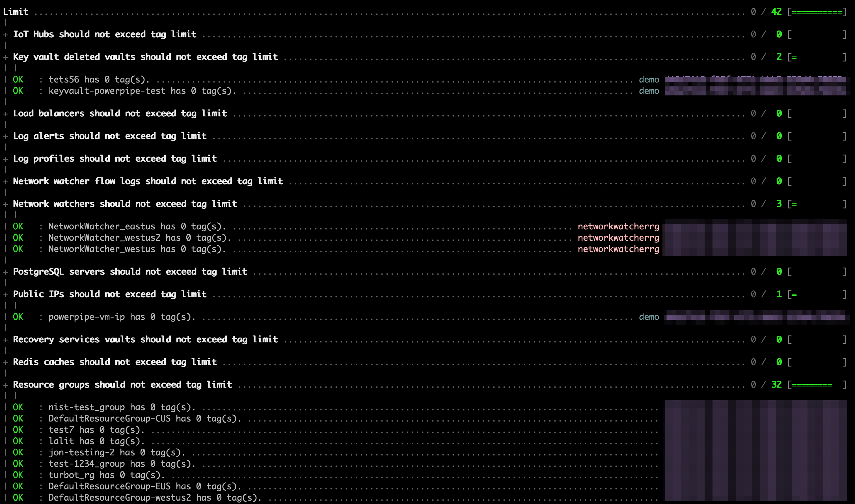
Task: Click the networkwatcherrg label for NetworkWatcher_westus2
Action: tap(618, 238)
